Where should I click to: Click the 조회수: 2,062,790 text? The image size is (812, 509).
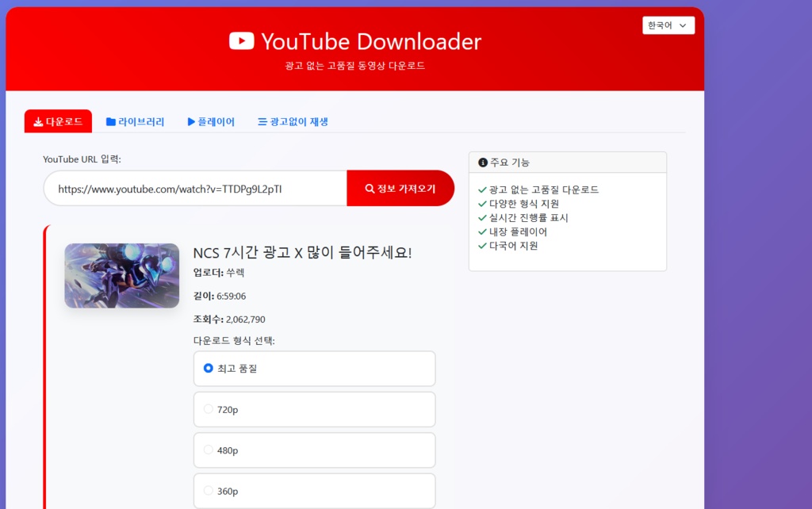point(229,320)
